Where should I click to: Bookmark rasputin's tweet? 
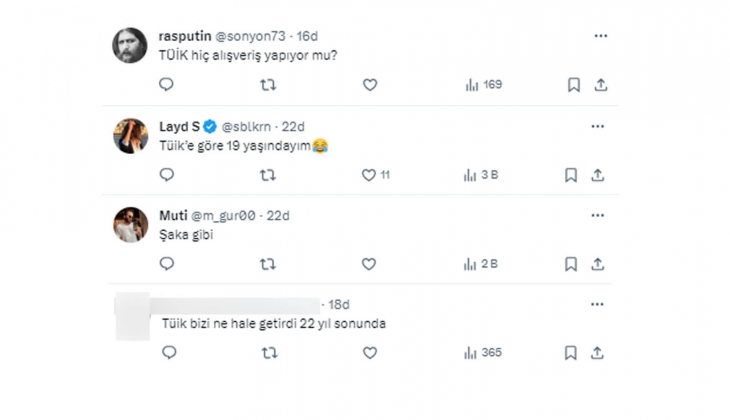point(573,86)
